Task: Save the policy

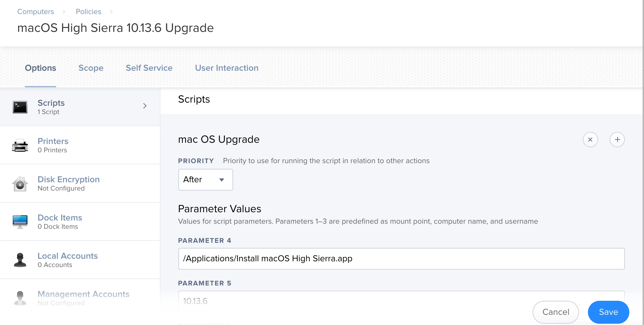Action: (x=608, y=312)
